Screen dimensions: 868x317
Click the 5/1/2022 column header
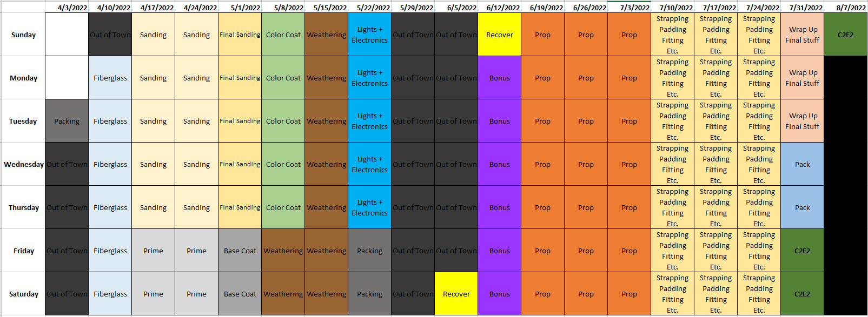tap(240, 8)
